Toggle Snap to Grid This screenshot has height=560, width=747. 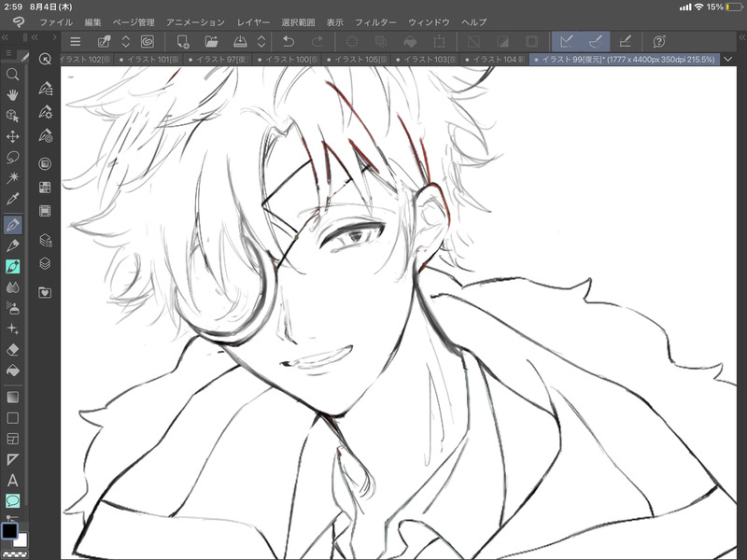(x=625, y=41)
